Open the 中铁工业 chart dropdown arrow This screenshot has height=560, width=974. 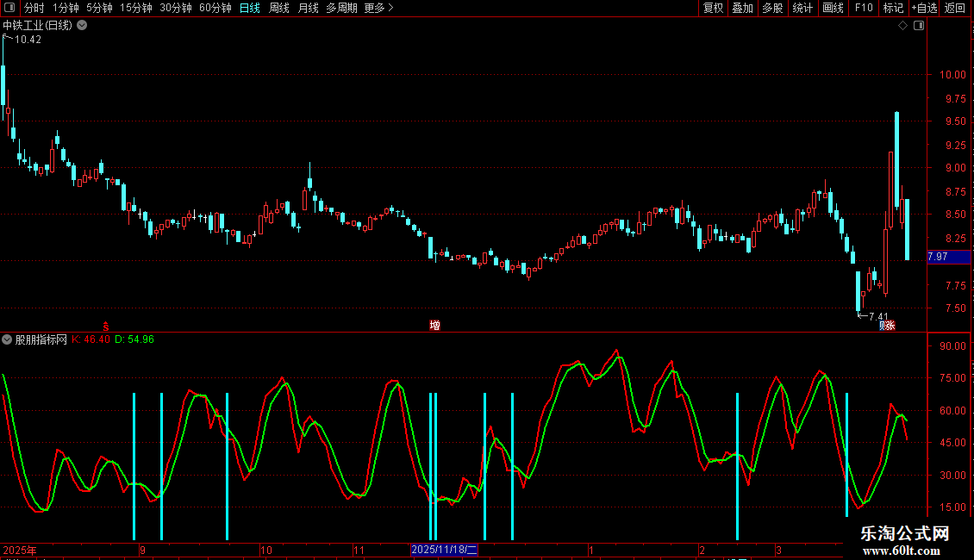coord(82,26)
